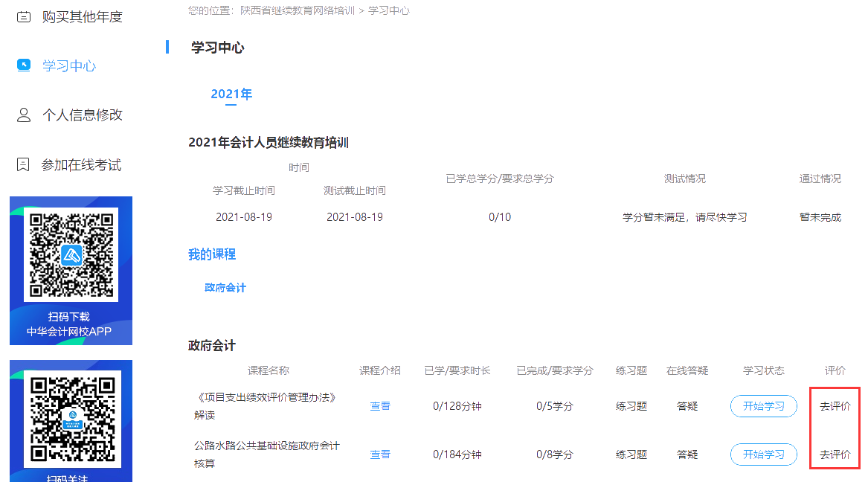Click the 个人信息修改 person icon
This screenshot has height=482, width=868.
pos(24,115)
